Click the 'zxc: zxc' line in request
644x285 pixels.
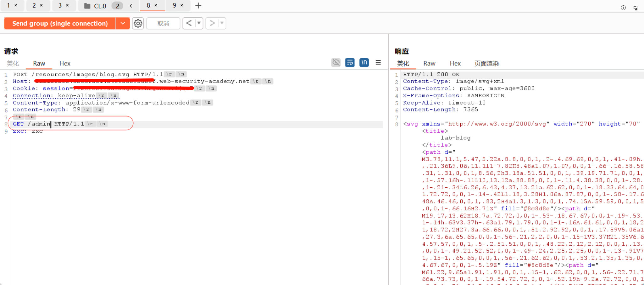28,131
